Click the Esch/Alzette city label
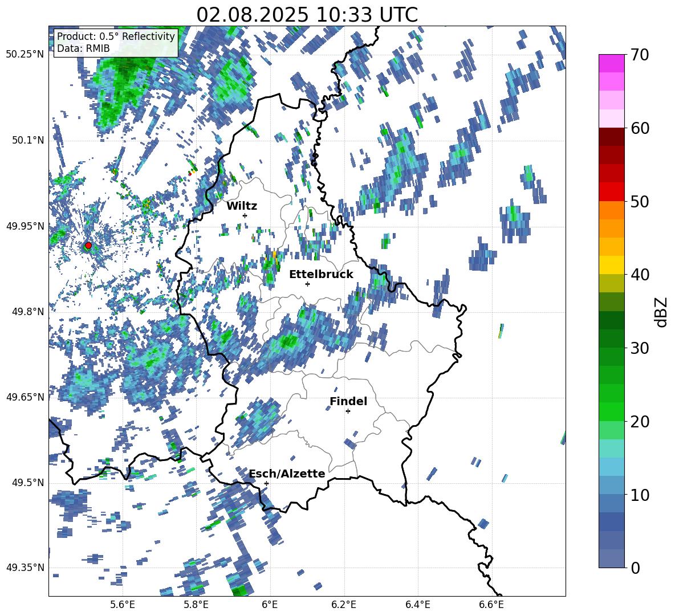Image resolution: width=675 pixels, height=616 pixels. [287, 474]
